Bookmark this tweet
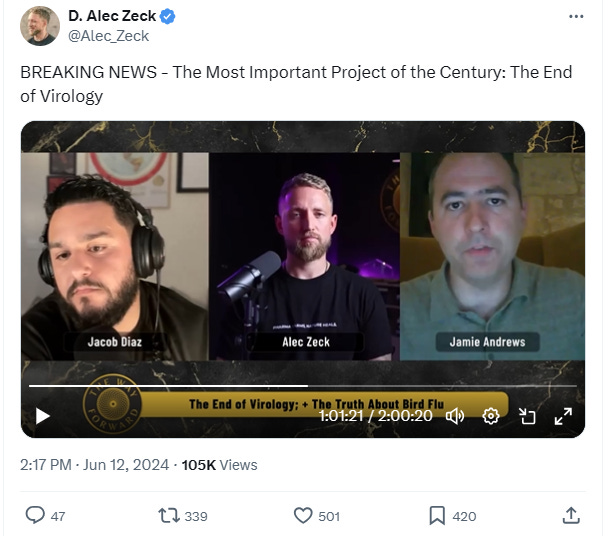This screenshot has height=536, width=608. 437,516
